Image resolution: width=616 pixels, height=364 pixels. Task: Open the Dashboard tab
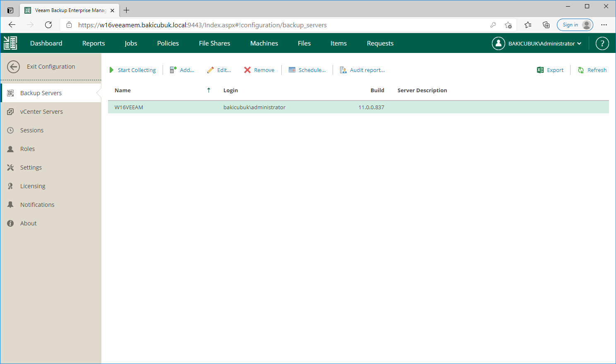[x=46, y=43]
